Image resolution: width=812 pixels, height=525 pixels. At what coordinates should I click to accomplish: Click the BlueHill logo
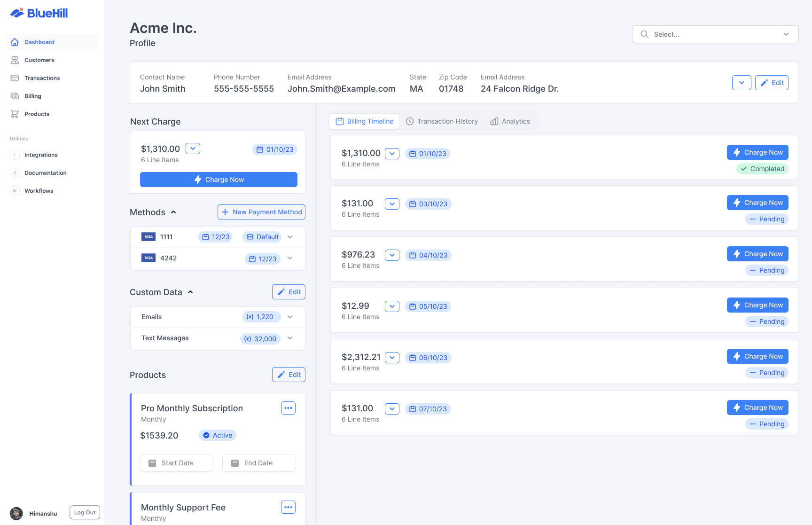click(39, 13)
